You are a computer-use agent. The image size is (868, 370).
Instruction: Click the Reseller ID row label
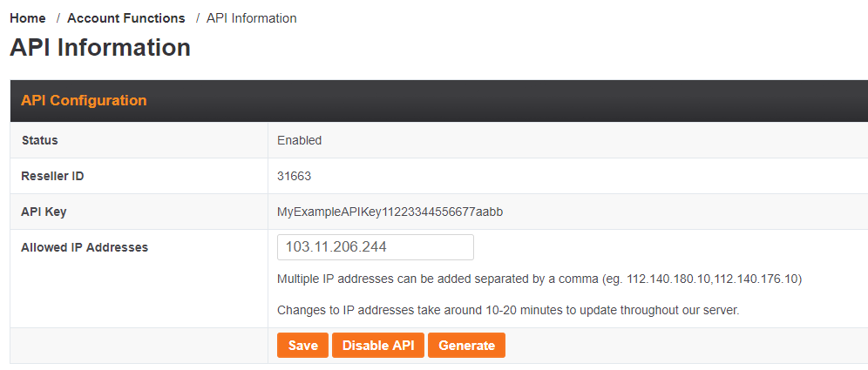tap(52, 176)
